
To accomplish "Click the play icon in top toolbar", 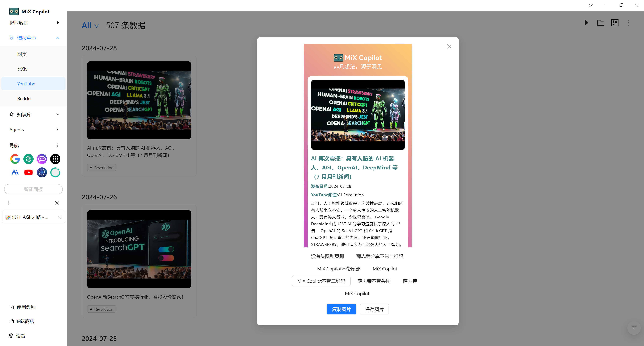I will click(x=586, y=23).
